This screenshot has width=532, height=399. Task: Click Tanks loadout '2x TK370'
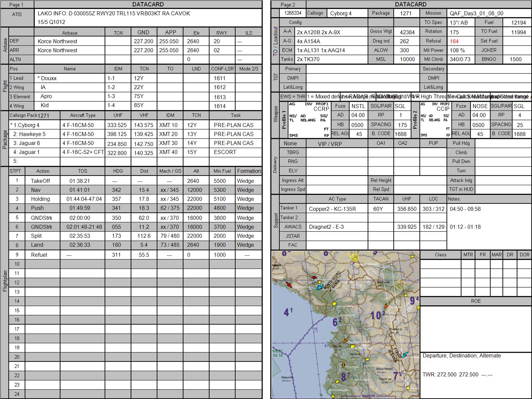(308, 60)
